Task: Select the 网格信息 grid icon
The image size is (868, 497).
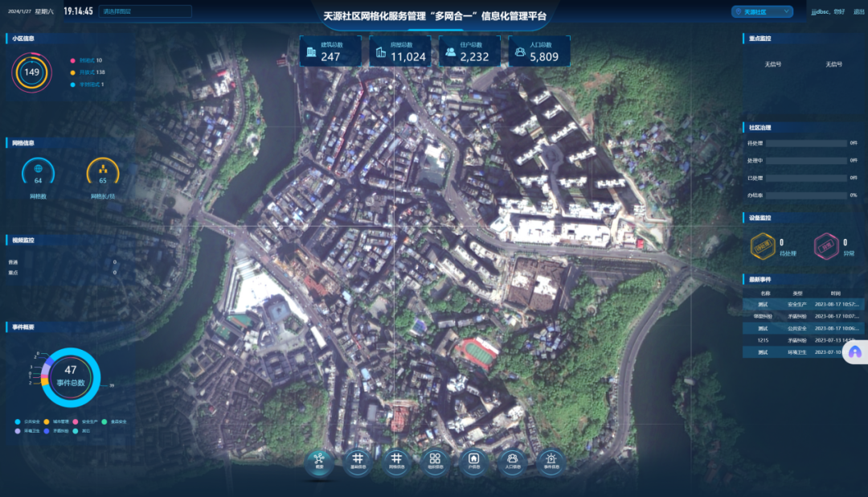Action: coord(396,461)
